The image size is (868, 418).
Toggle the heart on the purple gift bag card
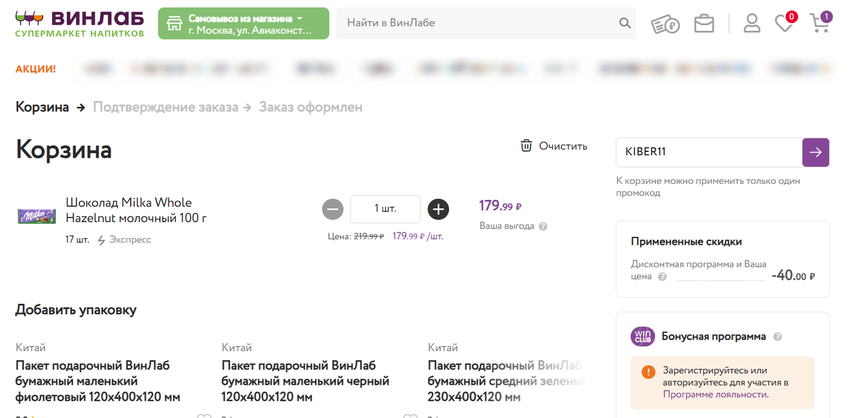[x=203, y=416]
